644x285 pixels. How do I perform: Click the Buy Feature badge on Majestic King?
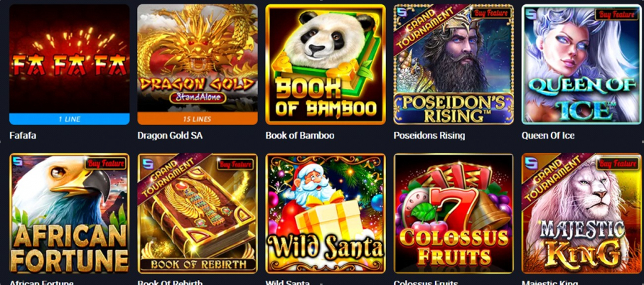618,163
